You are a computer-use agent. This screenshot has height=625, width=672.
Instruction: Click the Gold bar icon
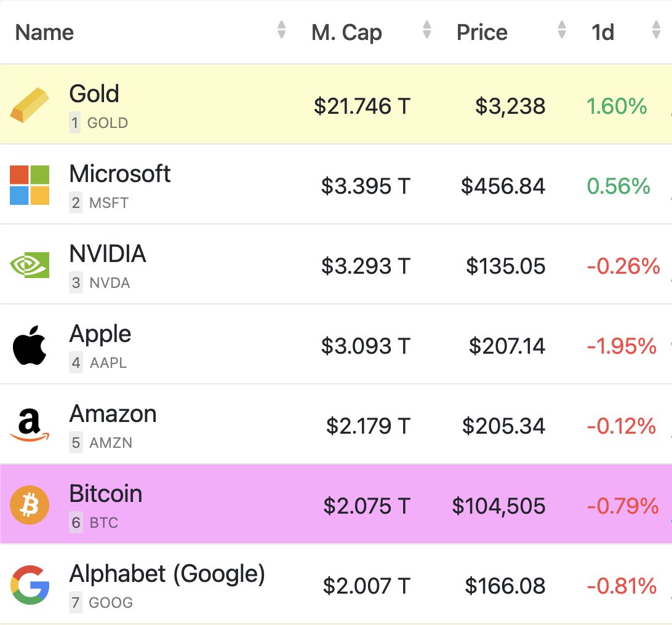click(30, 105)
